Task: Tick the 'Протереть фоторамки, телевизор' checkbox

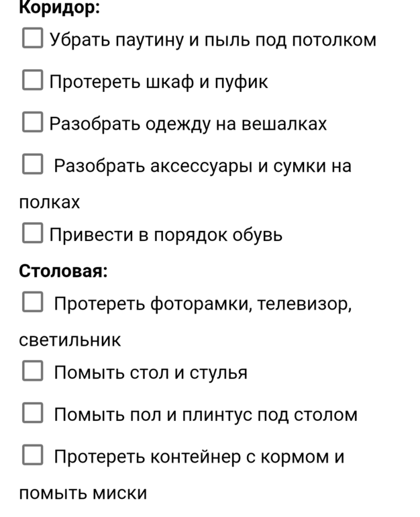Action: pyautogui.click(x=32, y=303)
